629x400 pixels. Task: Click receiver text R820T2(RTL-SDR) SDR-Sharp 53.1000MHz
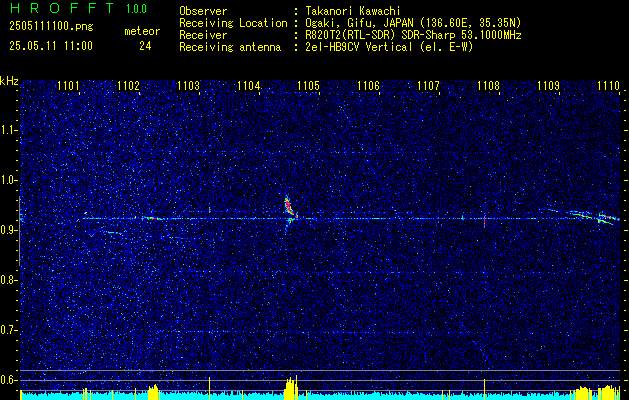click(x=413, y=35)
